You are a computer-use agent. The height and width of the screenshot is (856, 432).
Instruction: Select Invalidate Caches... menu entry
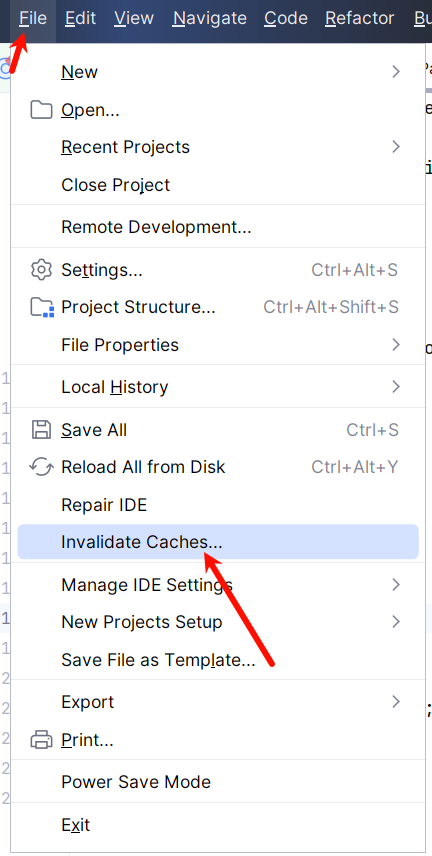pos(218,542)
